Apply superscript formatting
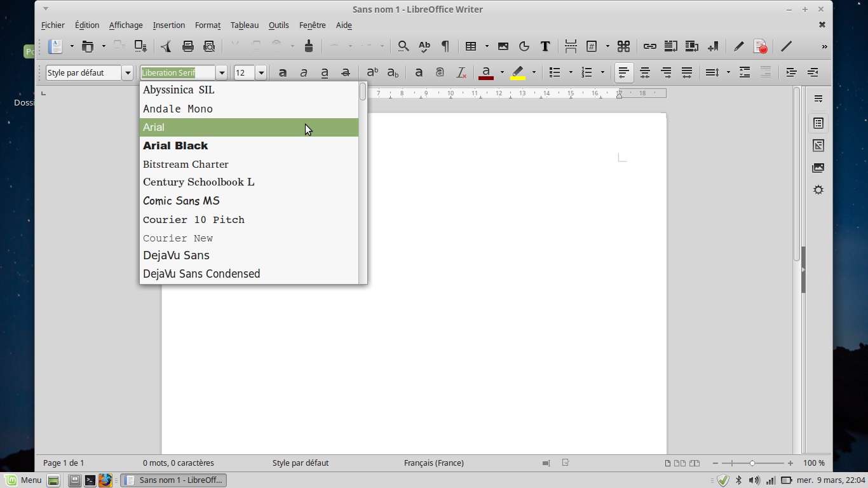The width and height of the screenshot is (868, 488). pyautogui.click(x=372, y=72)
